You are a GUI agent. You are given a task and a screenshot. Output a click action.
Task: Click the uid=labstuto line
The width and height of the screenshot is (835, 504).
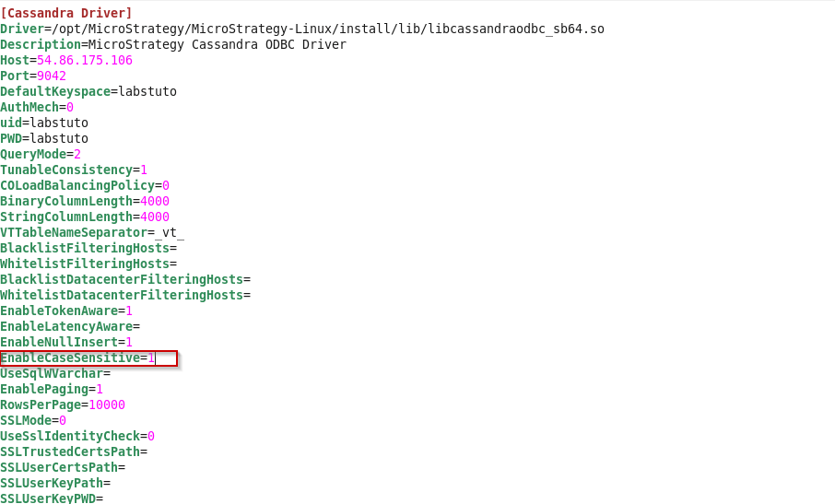point(44,123)
